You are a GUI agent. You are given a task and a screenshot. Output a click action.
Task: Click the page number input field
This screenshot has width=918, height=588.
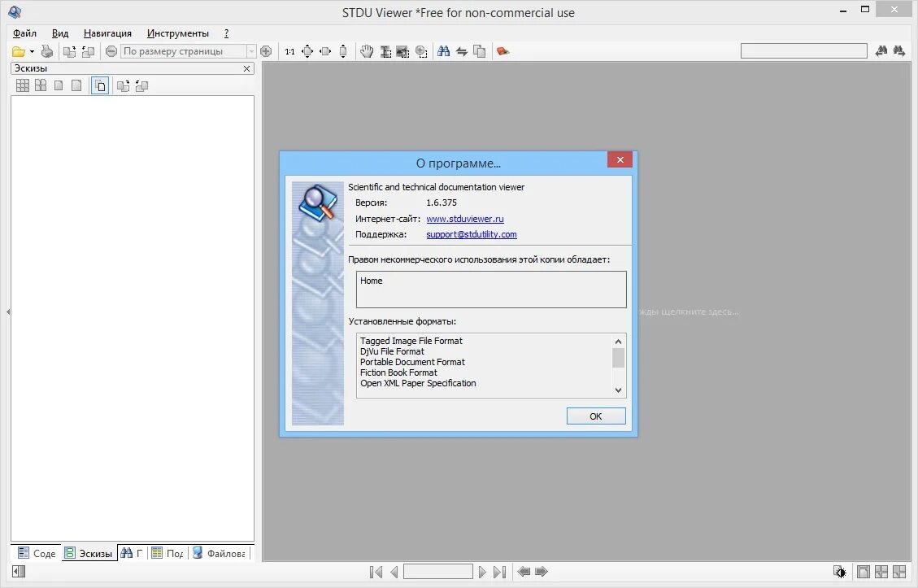438,572
